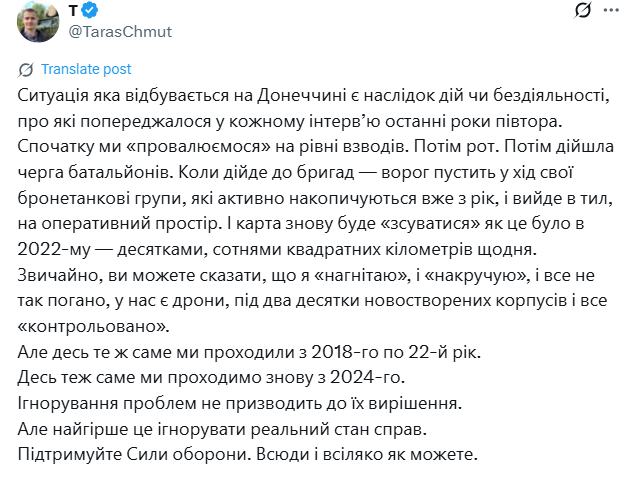Click the display name "T"
This screenshot has height=479, width=635.
pos(73,11)
